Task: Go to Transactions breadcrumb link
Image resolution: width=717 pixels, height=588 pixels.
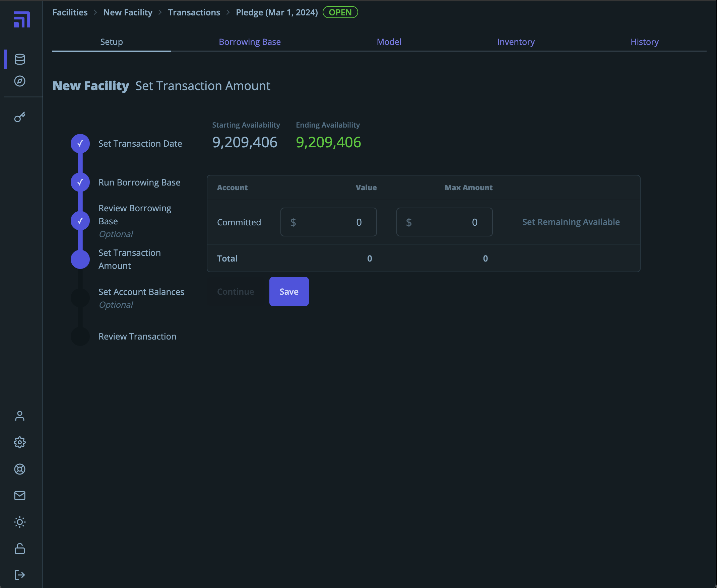Action: click(194, 12)
